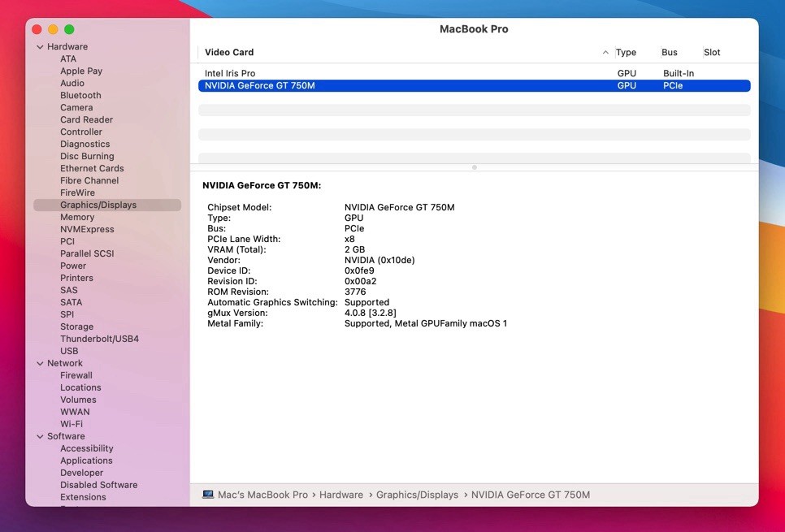The height and width of the screenshot is (532, 785).
Task: Show Memory information
Action: (x=77, y=217)
